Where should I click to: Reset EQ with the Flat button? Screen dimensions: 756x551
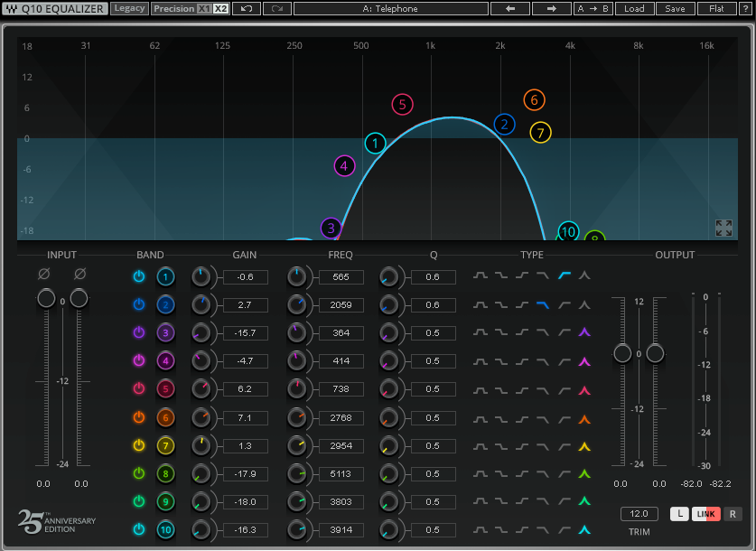click(x=716, y=9)
